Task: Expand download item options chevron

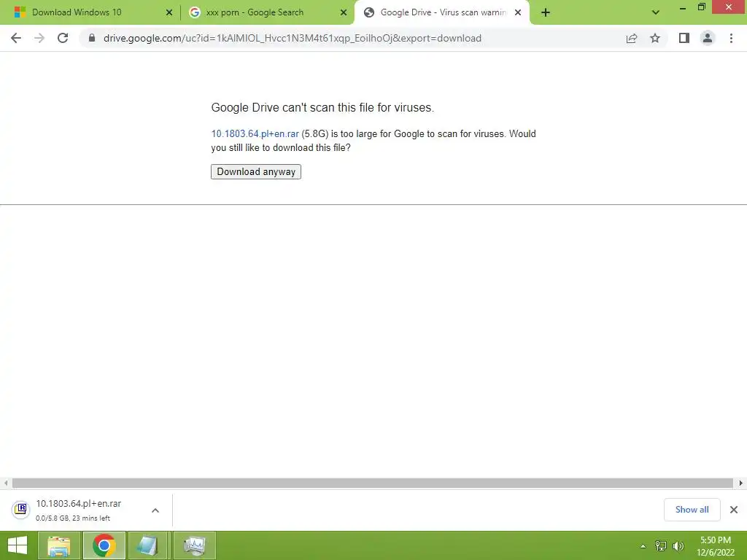Action: [155, 510]
